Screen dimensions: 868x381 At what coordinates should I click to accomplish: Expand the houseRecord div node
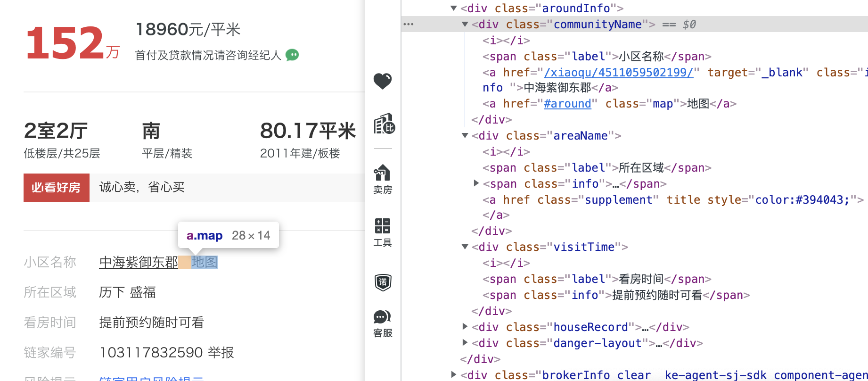pyautogui.click(x=465, y=326)
